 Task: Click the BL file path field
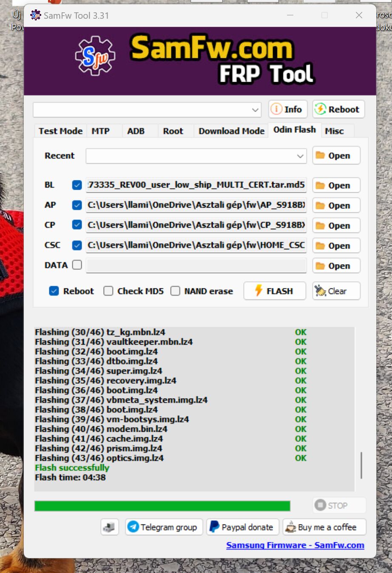click(x=196, y=185)
